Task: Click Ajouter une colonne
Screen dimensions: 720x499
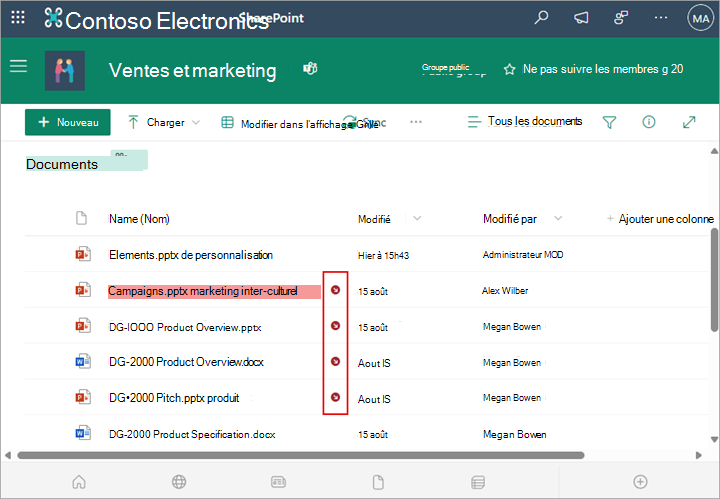Action: coord(660,219)
